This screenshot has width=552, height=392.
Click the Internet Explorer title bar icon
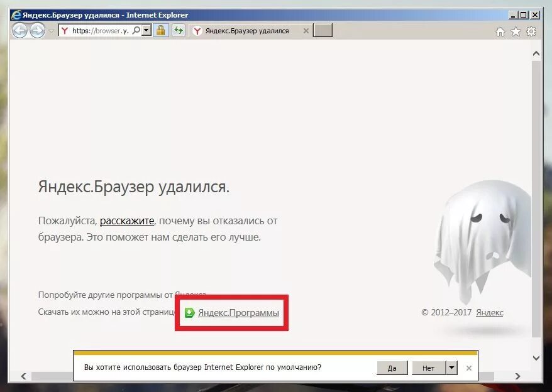click(x=16, y=15)
